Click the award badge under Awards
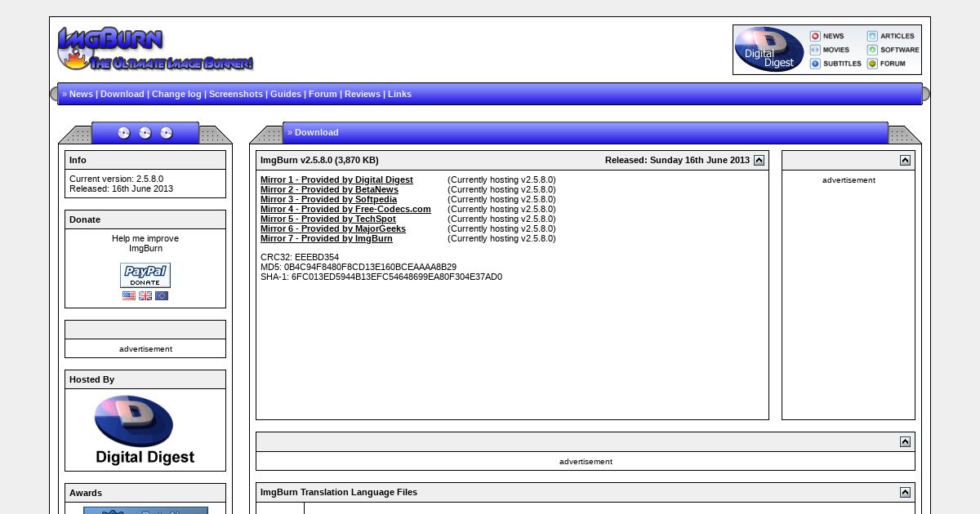This screenshot has width=980, height=514. pos(145,510)
